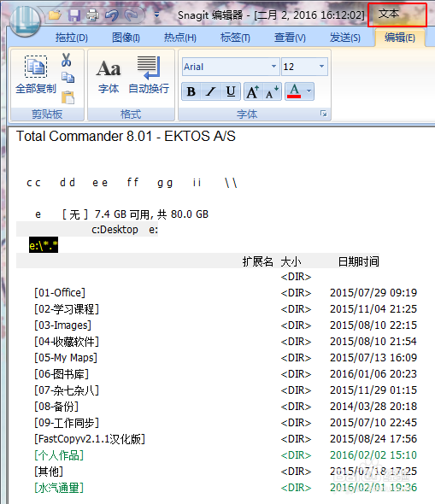Click the font size 12 field

click(300, 67)
